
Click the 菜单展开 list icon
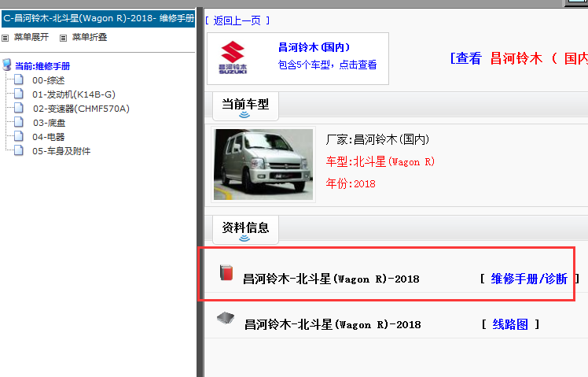[x=5, y=38]
